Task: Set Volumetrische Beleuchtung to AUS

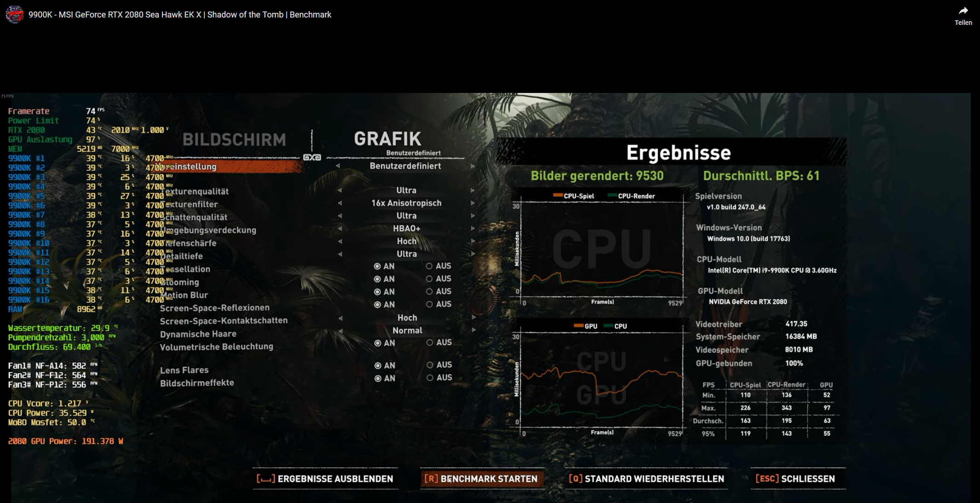Action: 439,342
